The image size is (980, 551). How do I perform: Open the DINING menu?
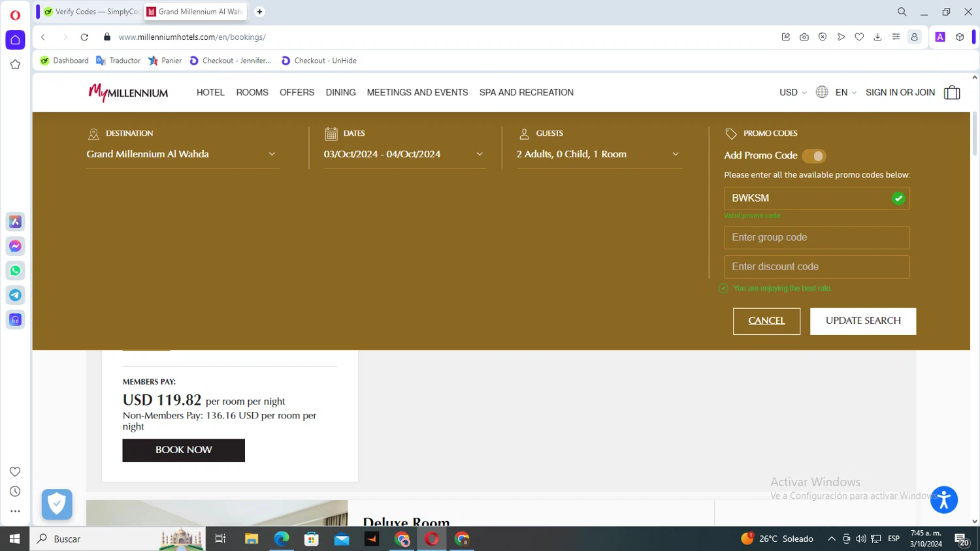click(x=340, y=93)
